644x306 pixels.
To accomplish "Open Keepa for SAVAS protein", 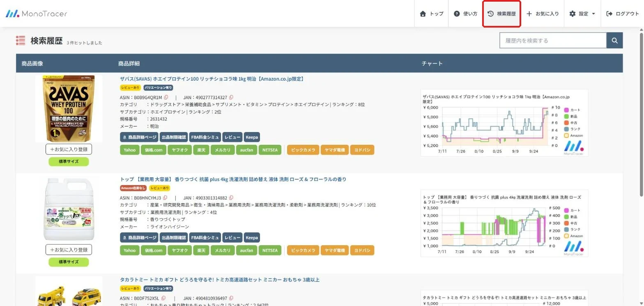I will point(252,137).
